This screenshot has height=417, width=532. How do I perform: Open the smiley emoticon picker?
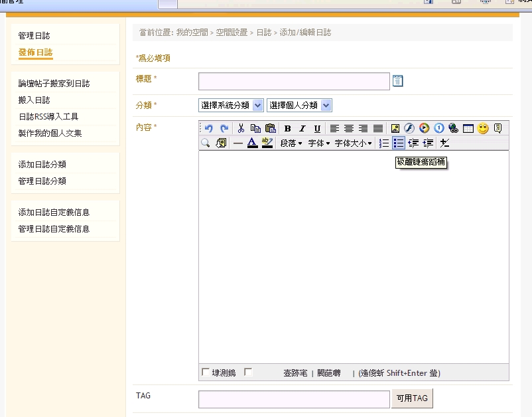click(483, 128)
